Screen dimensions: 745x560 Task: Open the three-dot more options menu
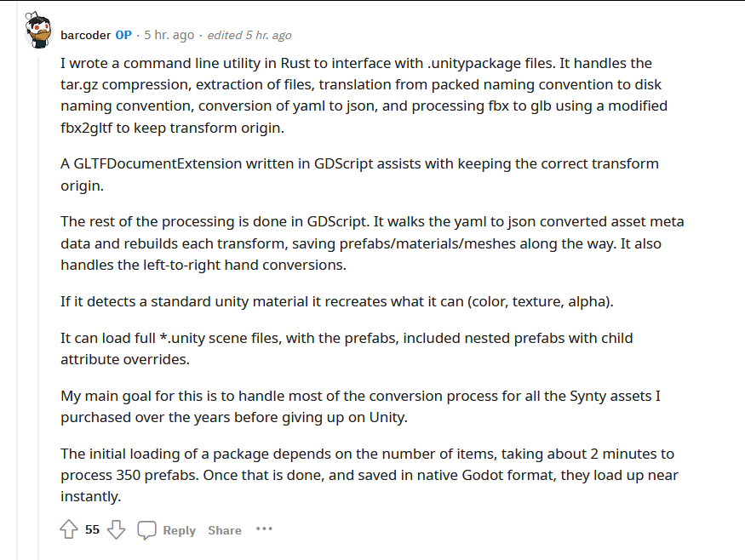[264, 529]
